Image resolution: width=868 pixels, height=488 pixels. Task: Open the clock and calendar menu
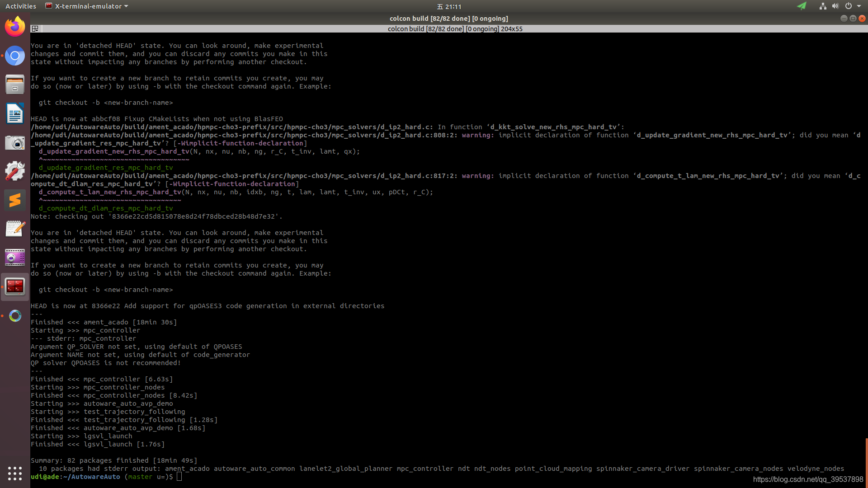click(449, 6)
